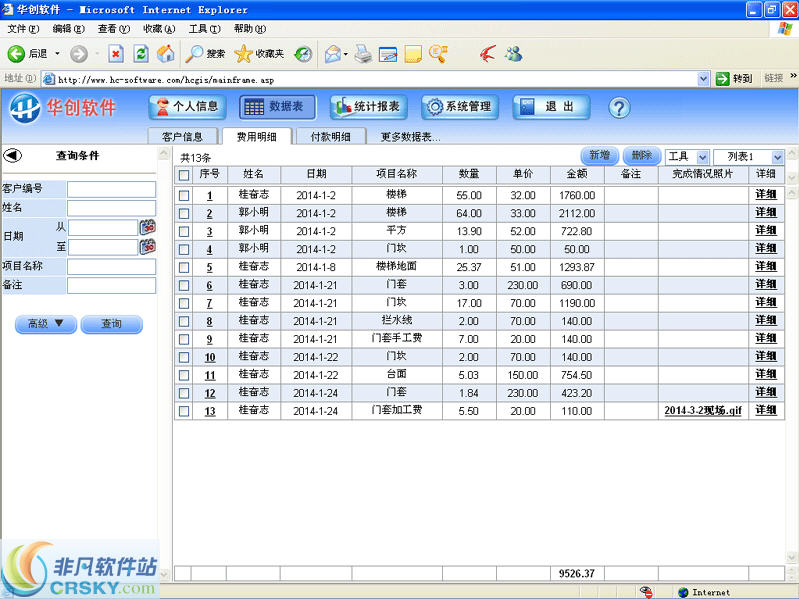Viewport: 799px width, 599px height.
Task: Open the Back button history dropdown arrow
Action: coord(57,53)
